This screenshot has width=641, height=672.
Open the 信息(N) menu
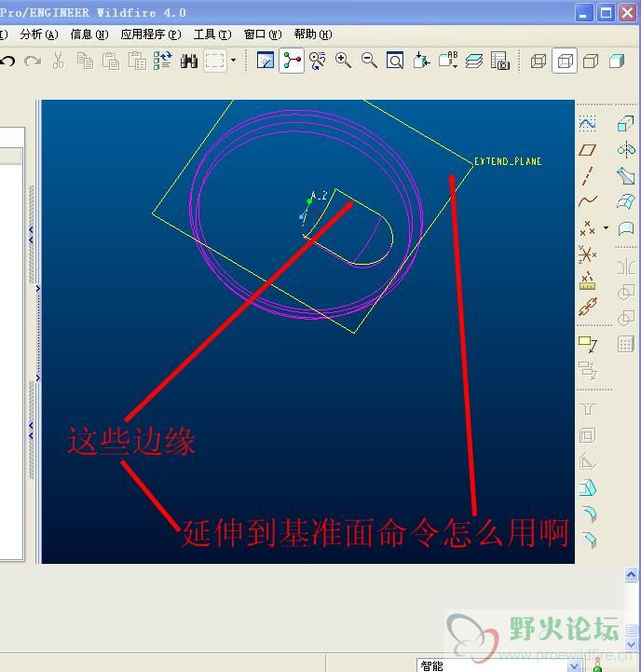[x=89, y=34]
